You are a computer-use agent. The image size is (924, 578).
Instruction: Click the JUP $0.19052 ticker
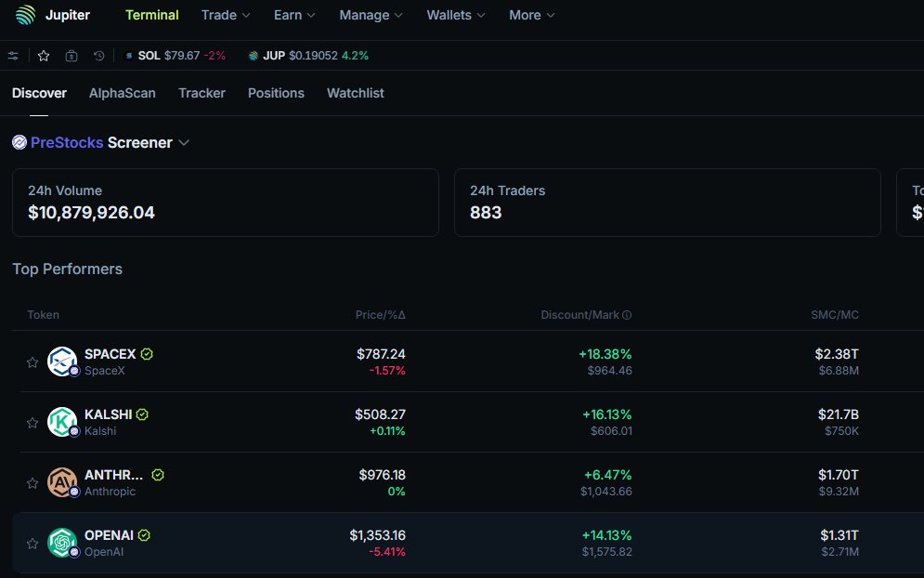[309, 56]
